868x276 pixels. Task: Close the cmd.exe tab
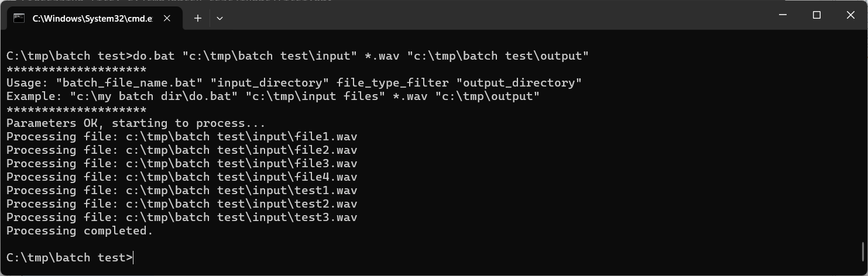click(167, 18)
